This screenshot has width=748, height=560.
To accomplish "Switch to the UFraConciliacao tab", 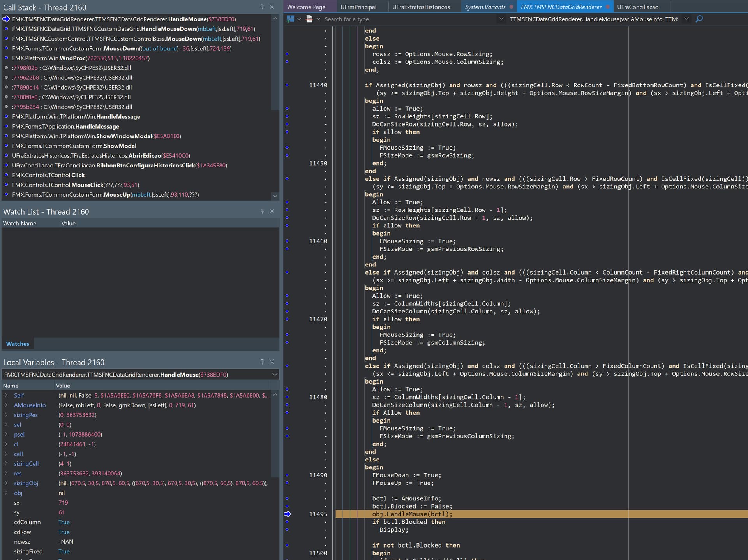I will (638, 7).
